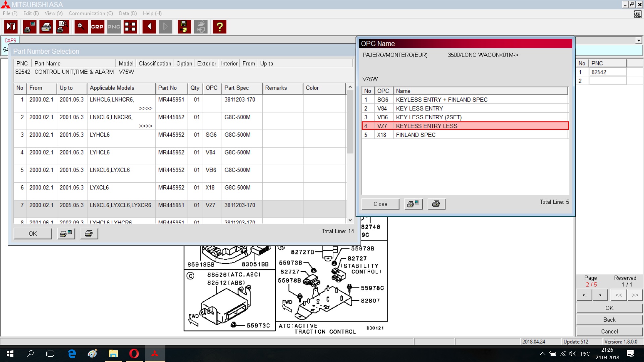
Task: Click the GRP group toolbar button
Action: click(x=97, y=27)
